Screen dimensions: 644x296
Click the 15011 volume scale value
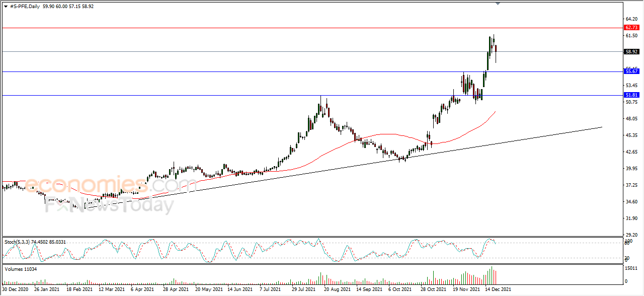(x=631, y=268)
